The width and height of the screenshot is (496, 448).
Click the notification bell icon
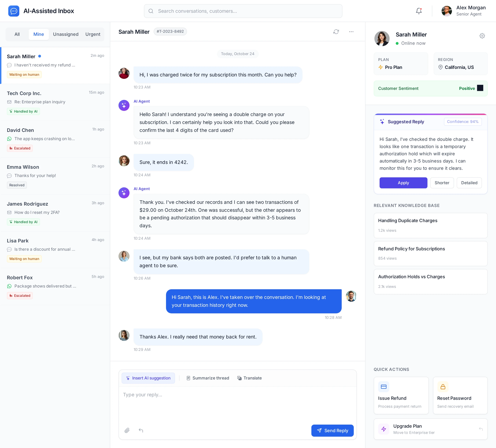pos(418,11)
